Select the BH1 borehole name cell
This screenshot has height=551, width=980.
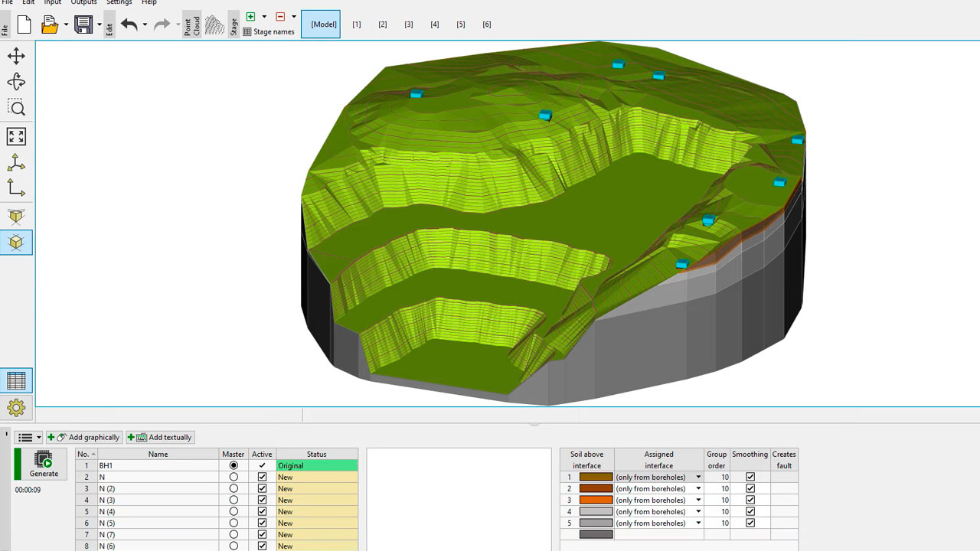pos(158,465)
